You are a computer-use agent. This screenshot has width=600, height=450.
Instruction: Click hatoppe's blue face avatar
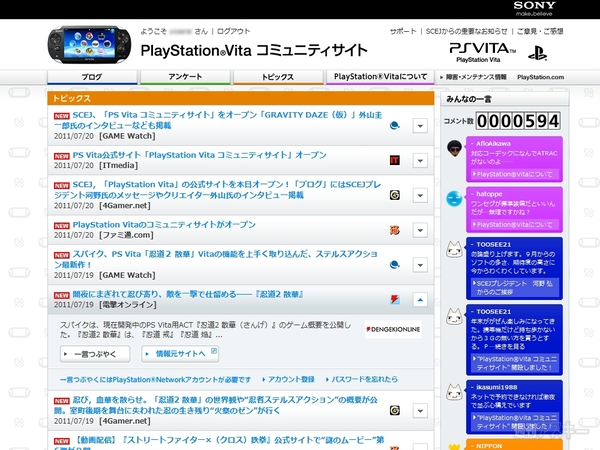[x=455, y=199]
